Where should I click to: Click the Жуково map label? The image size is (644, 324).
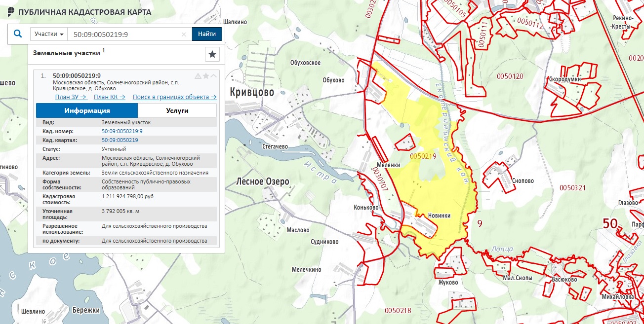tap(448, 283)
